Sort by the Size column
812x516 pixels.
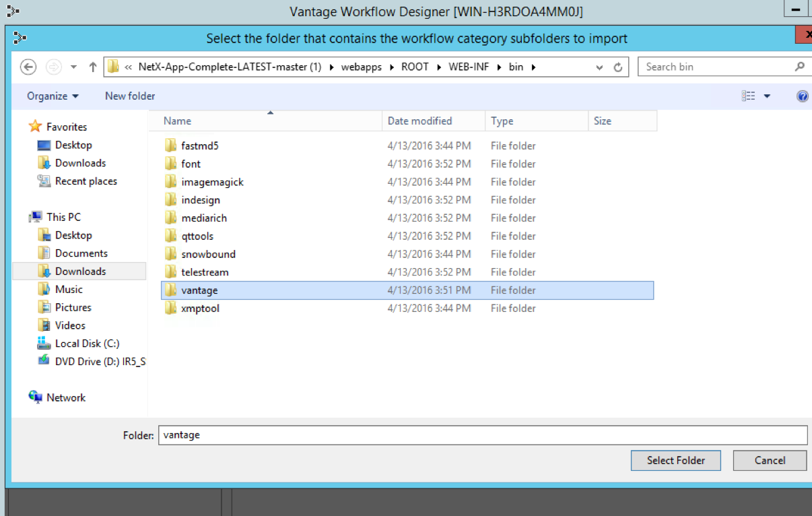[x=622, y=121]
